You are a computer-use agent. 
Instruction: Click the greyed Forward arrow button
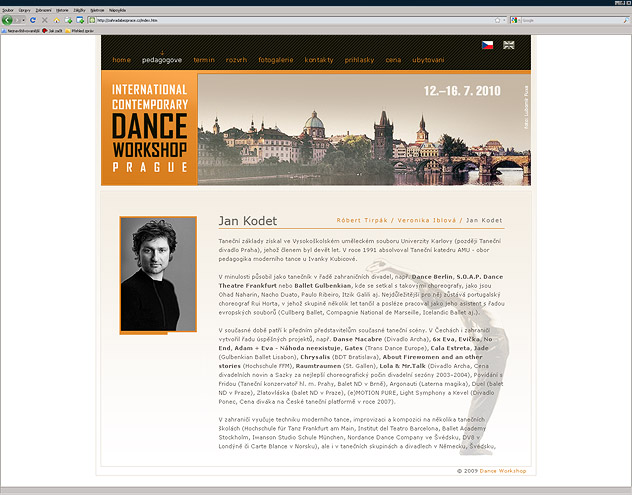(x=17, y=20)
